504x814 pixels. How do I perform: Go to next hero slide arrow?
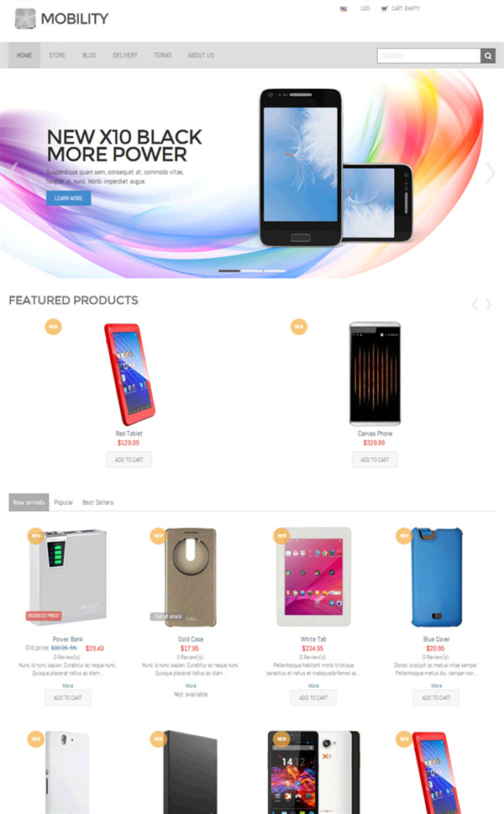coord(490,173)
